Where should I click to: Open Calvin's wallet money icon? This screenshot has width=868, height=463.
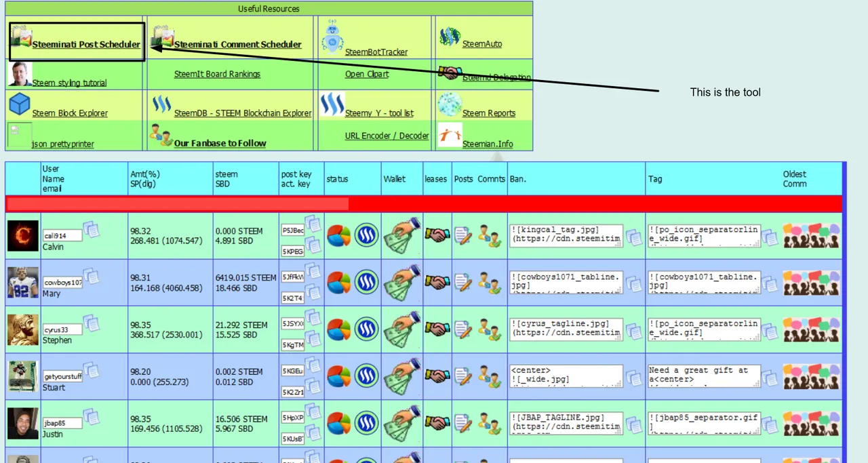(401, 235)
